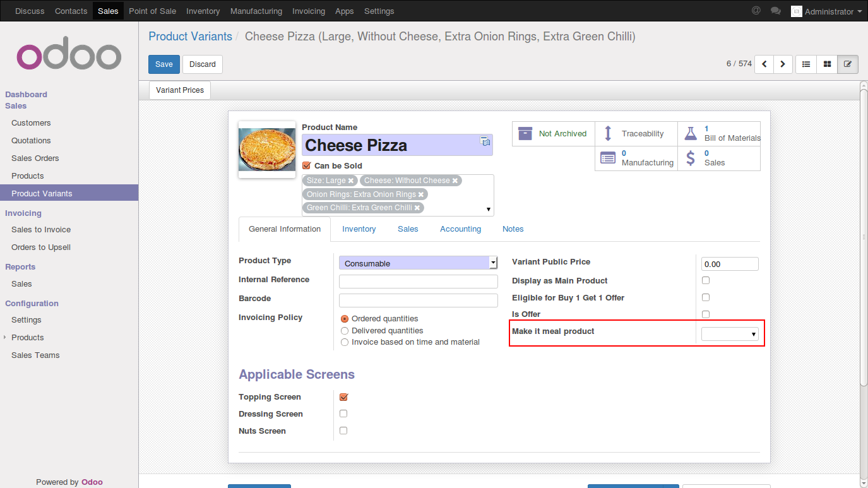
Task: Open Discuss in the top menu
Action: 30,11
